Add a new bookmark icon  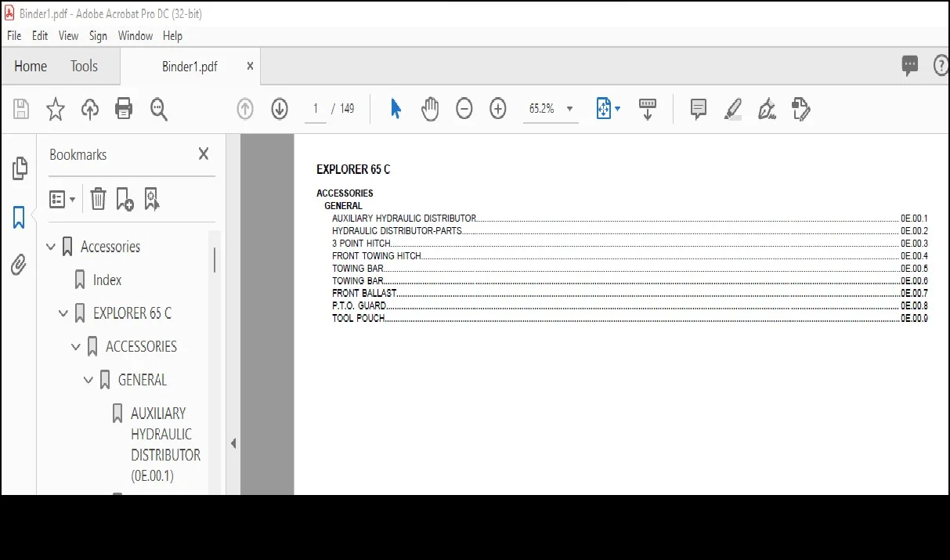(x=125, y=199)
